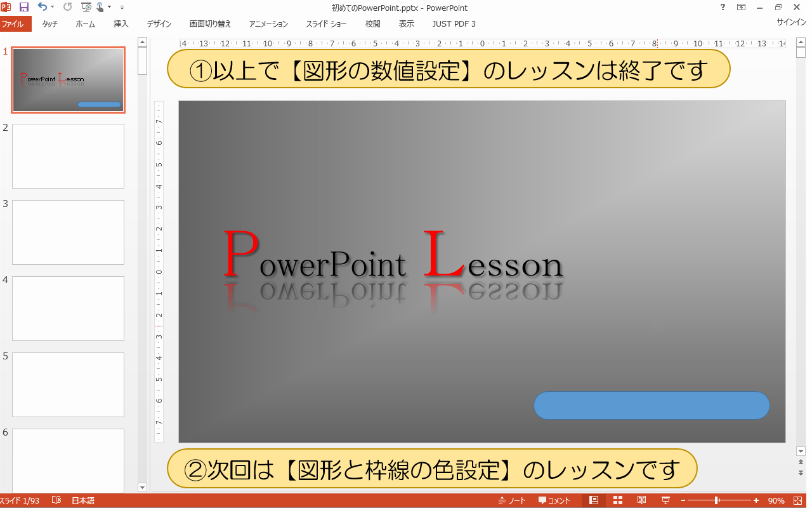This screenshot has height=508, width=812.
Task: Open the JUST PDF 3 tab
Action: 454,24
